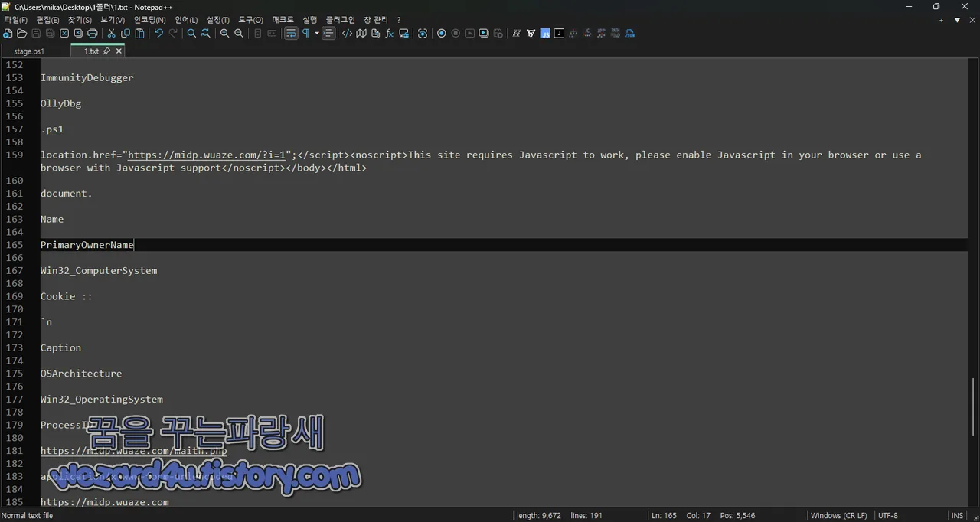The image size is (980, 522).
Task: Click the Zoom Out icon
Action: click(x=239, y=34)
